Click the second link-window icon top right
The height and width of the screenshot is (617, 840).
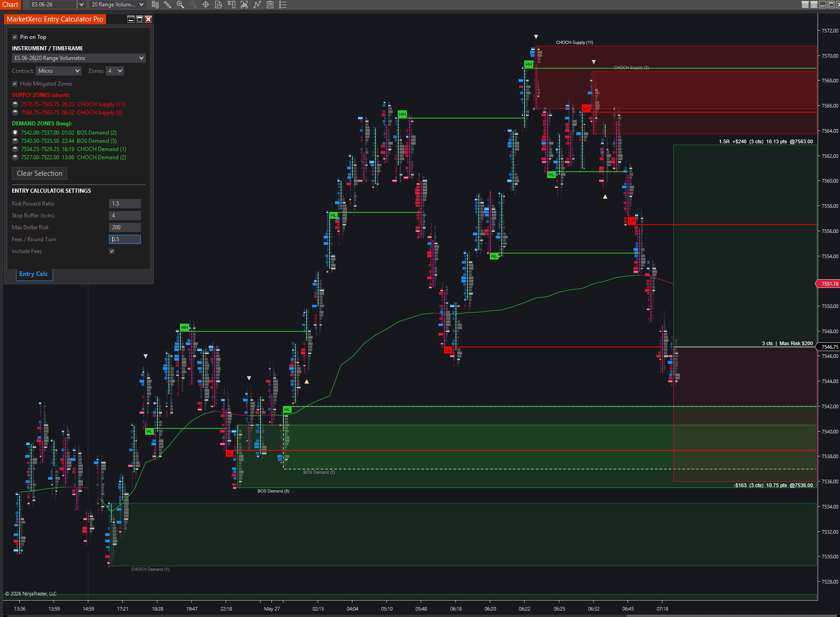coord(814,5)
